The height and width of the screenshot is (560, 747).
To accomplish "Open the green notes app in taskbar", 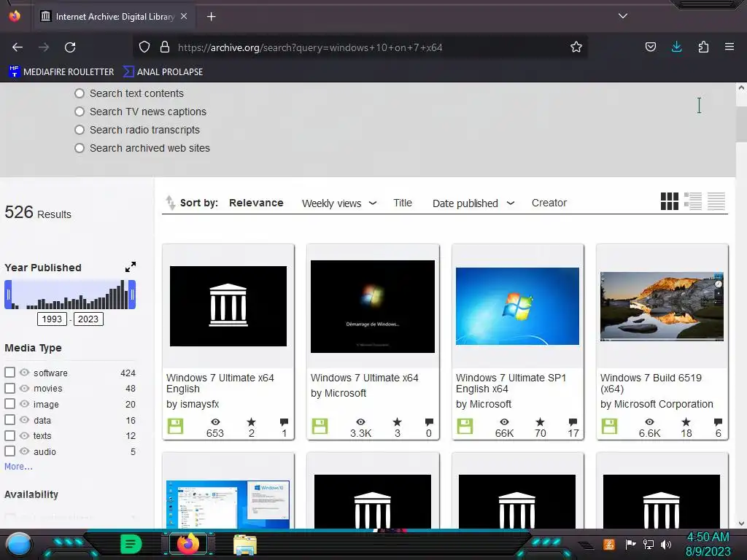I will pos(131,544).
